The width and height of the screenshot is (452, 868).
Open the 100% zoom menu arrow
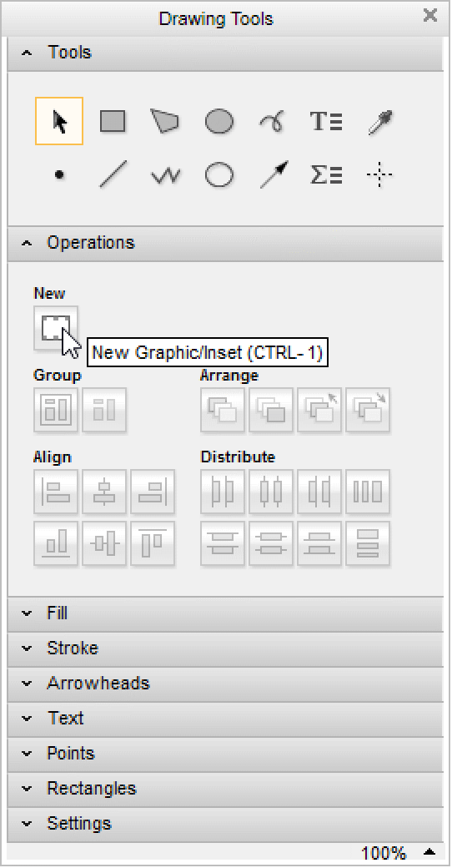click(x=429, y=852)
